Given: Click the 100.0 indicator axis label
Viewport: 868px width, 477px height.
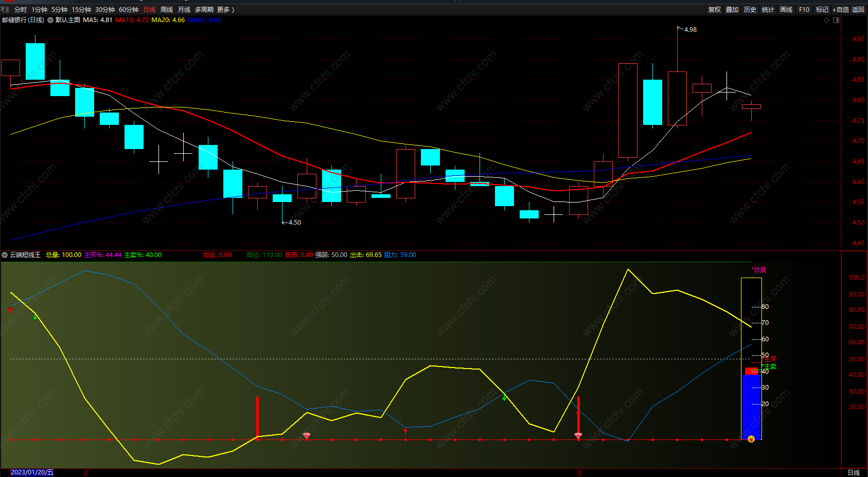Looking at the screenshot, I should (857, 278).
